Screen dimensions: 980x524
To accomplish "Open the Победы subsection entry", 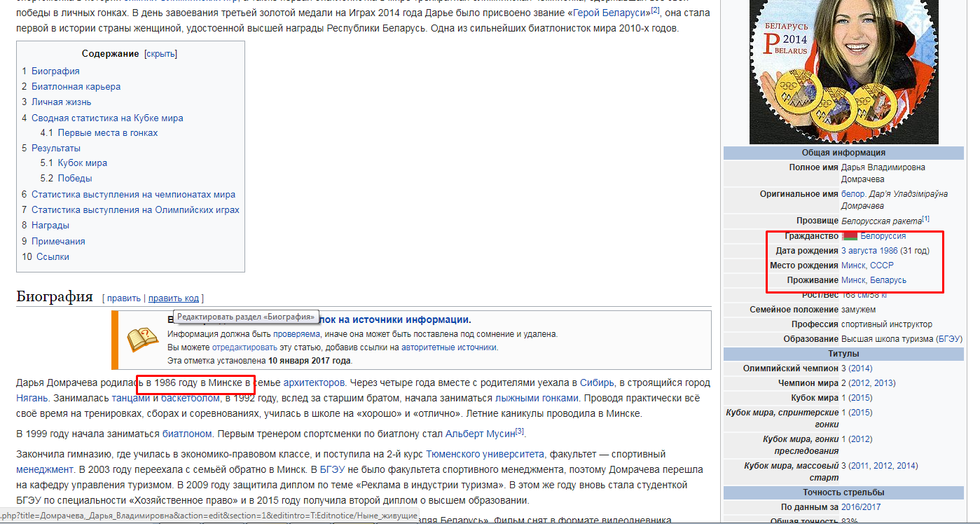I will click(x=75, y=178).
